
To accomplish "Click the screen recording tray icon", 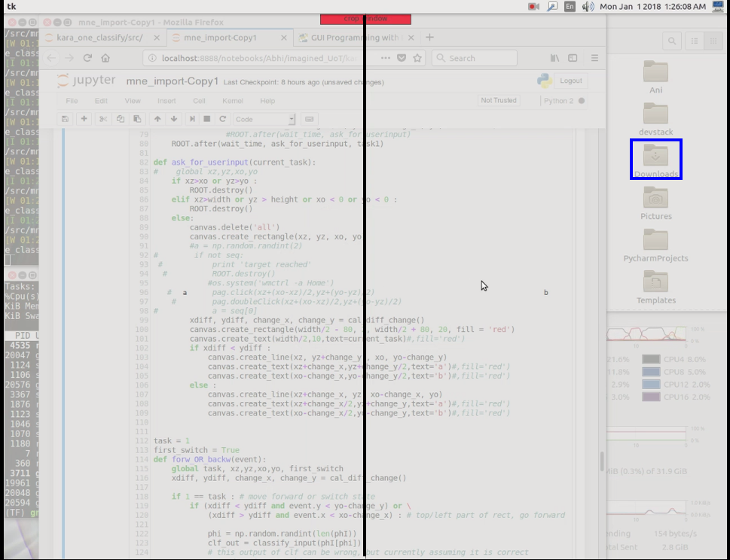I will tap(533, 7).
